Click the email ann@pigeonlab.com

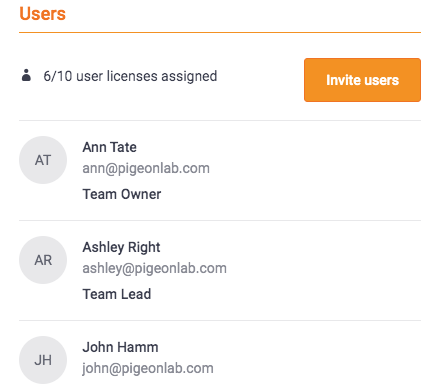[146, 169]
